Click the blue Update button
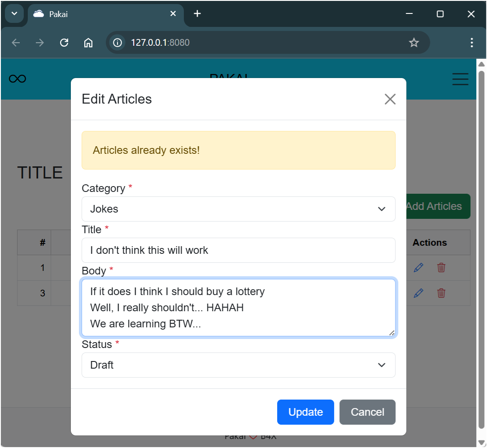Image resolution: width=487 pixels, height=448 pixels. click(x=305, y=412)
